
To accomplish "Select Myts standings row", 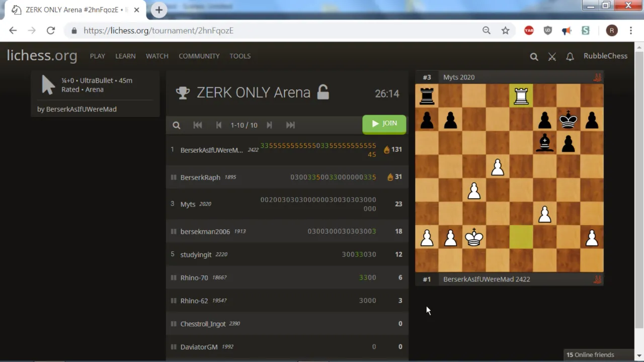I will pyautogui.click(x=287, y=204).
